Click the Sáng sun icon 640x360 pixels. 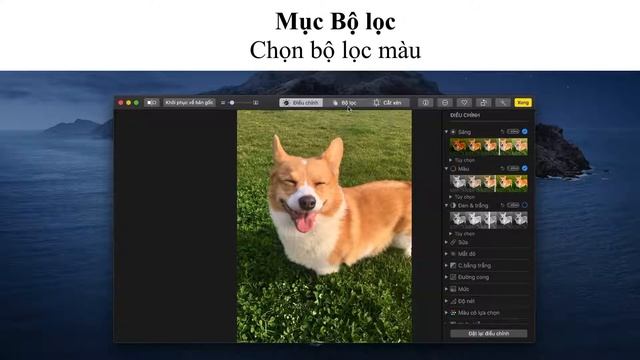[453, 132]
